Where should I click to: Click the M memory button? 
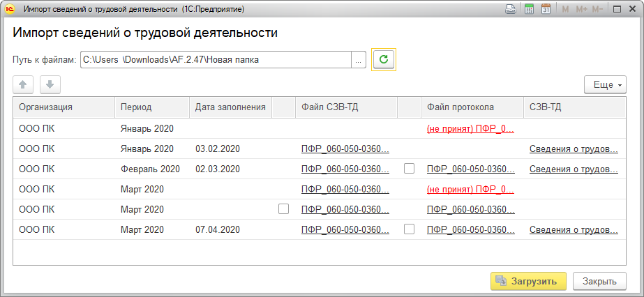pos(565,9)
